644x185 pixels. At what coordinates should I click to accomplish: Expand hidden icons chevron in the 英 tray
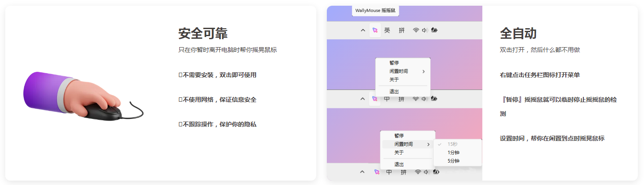[362, 30]
